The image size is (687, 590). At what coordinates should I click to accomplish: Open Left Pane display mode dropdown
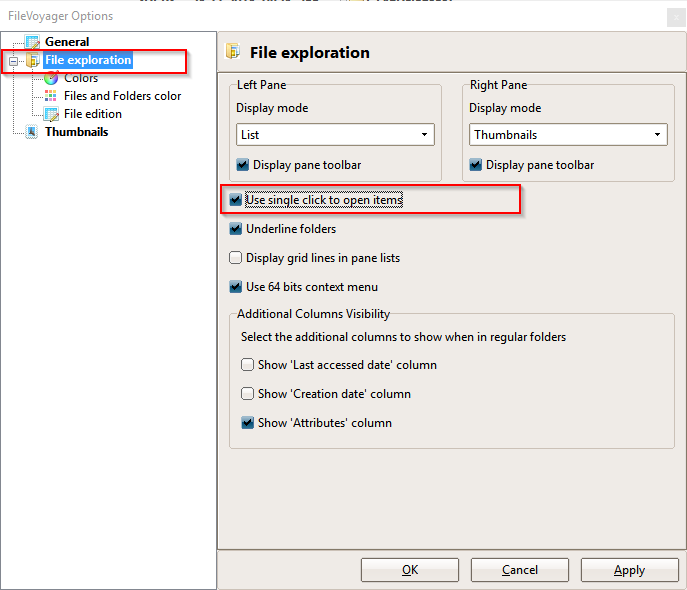click(335, 134)
